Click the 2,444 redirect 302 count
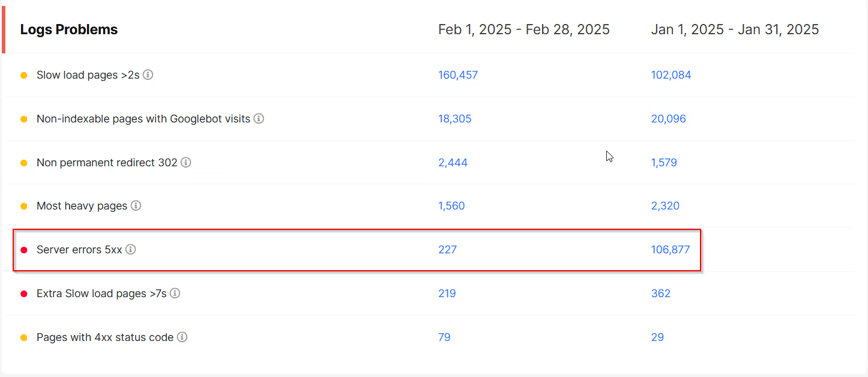868x377 pixels. point(453,163)
